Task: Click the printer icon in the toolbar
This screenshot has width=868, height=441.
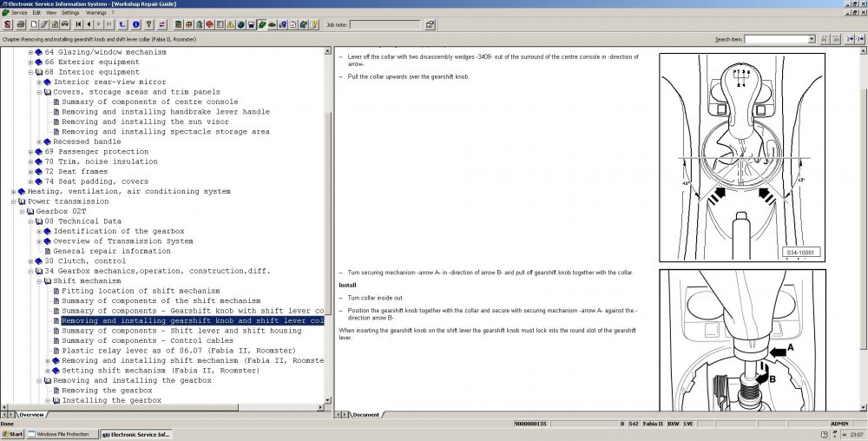Action: click(21, 24)
